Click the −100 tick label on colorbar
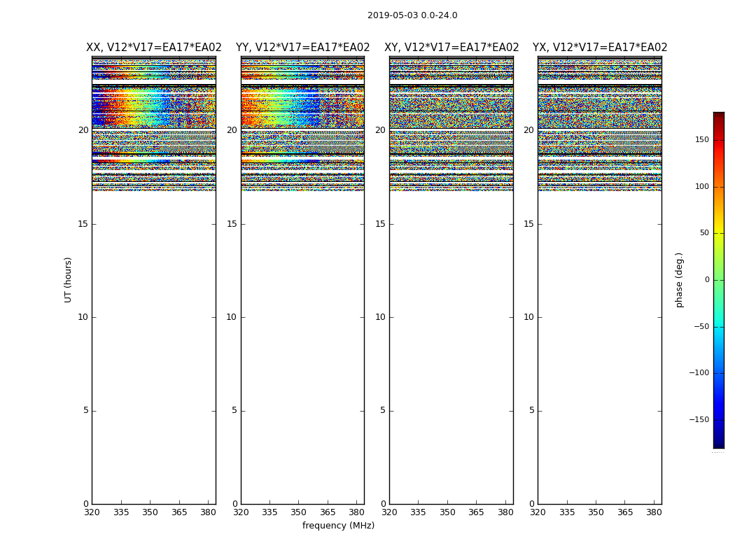Image resolution: width=735 pixels, height=560 pixels. (x=699, y=372)
